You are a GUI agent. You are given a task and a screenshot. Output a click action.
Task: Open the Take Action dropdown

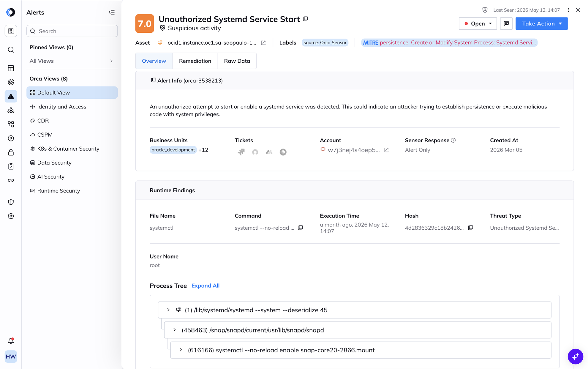pyautogui.click(x=541, y=23)
